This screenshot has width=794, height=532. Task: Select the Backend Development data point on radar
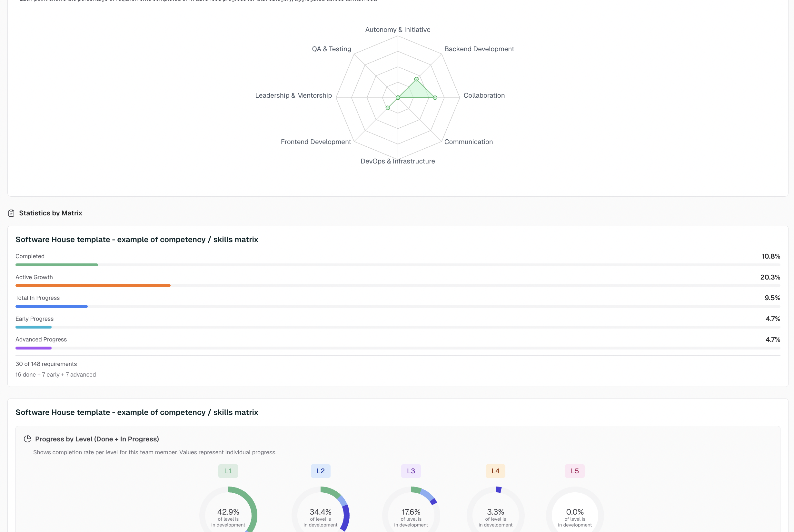coord(416,79)
